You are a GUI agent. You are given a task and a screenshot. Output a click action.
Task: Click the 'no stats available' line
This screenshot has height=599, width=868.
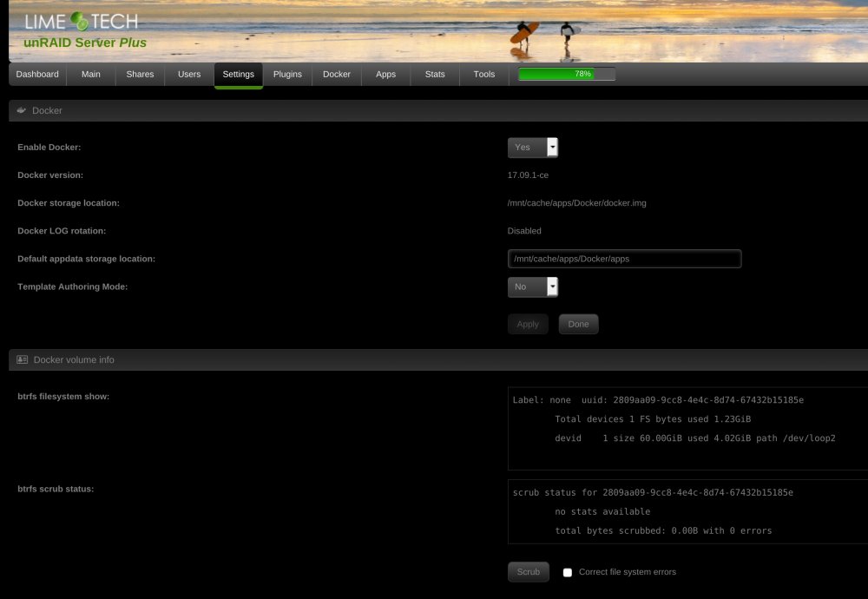pyautogui.click(x=602, y=511)
